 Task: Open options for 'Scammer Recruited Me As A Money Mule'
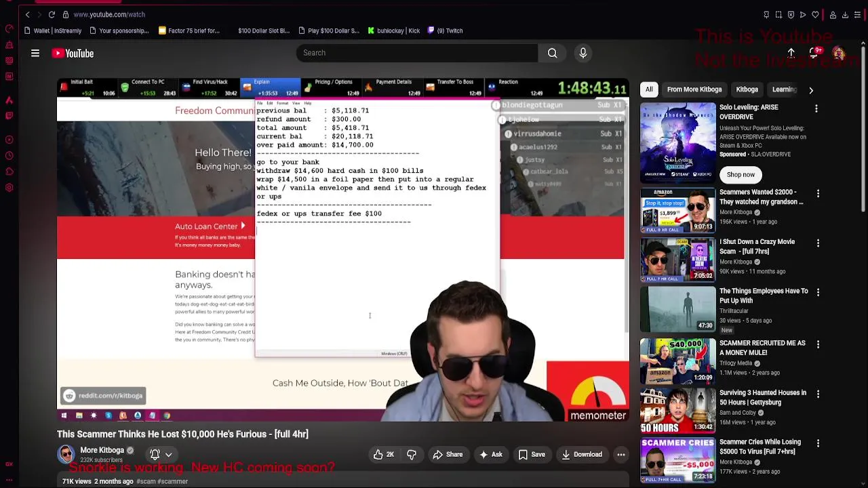click(x=818, y=344)
